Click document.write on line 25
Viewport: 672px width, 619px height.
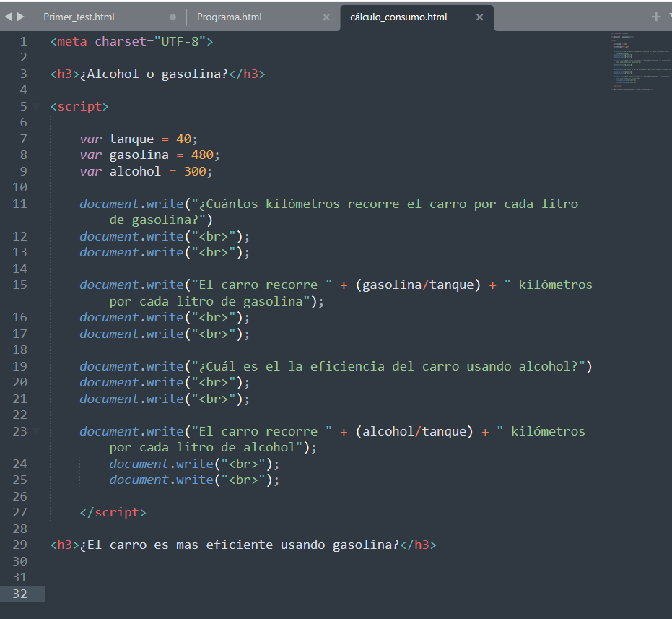161,480
